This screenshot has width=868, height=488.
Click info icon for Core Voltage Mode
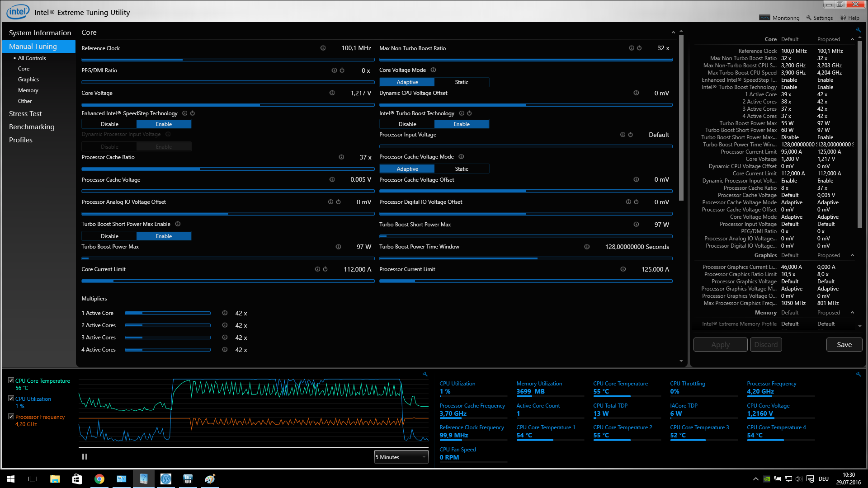click(x=433, y=70)
